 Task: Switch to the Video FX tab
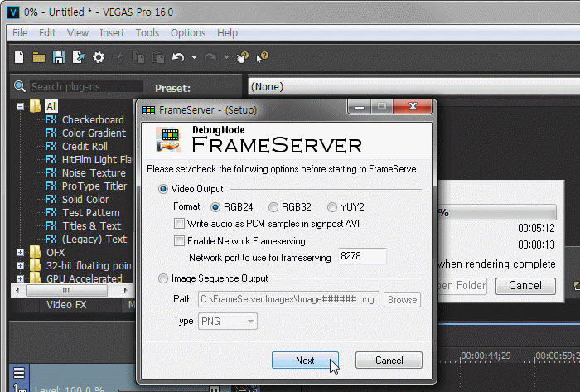point(66,305)
